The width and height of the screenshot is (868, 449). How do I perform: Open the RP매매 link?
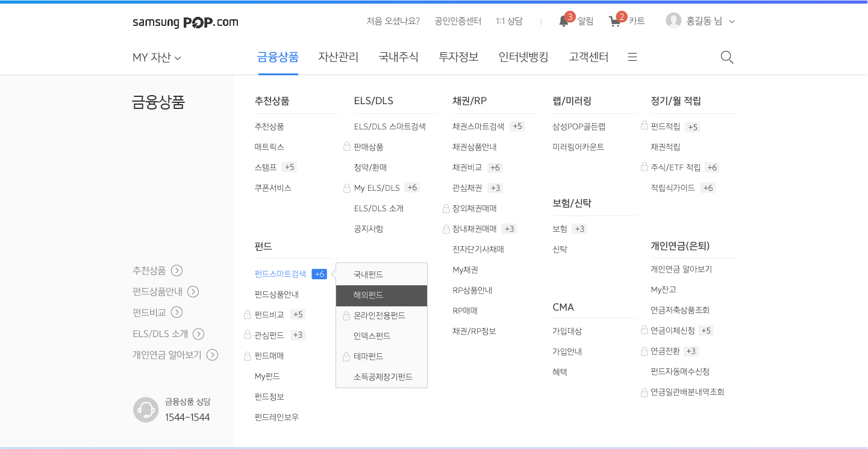coord(465,311)
